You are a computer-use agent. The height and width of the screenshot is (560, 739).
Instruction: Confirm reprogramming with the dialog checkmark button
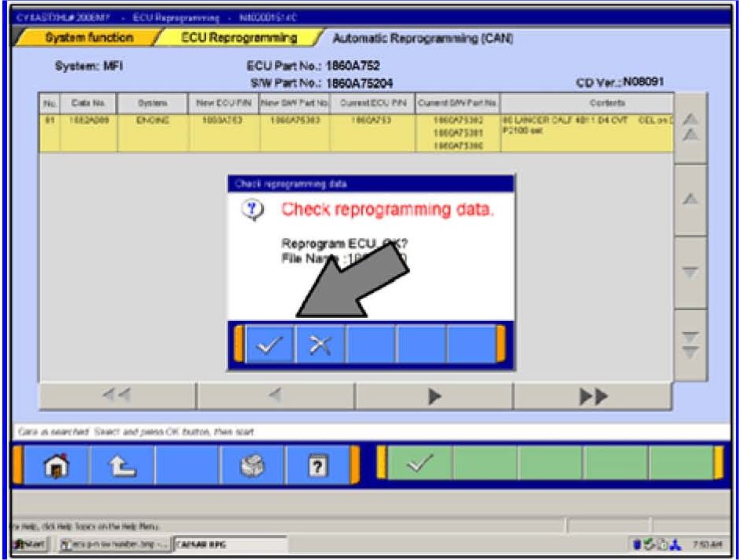270,345
